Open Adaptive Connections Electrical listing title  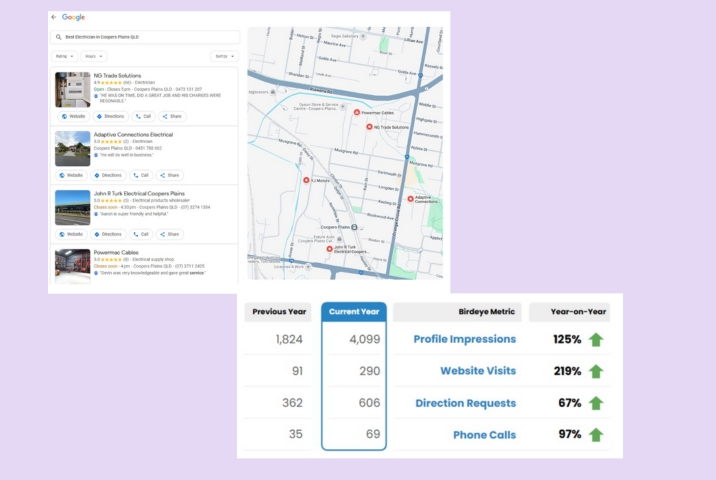(x=133, y=134)
